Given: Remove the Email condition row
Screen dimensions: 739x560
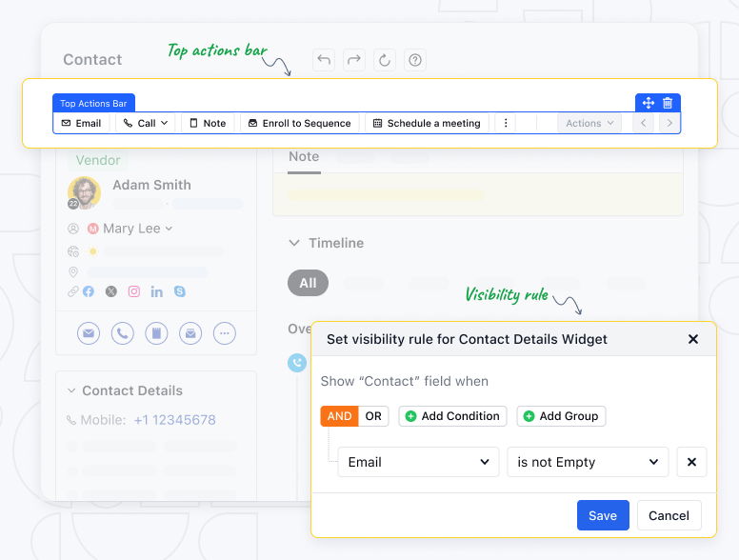Looking at the screenshot, I should click(x=691, y=462).
